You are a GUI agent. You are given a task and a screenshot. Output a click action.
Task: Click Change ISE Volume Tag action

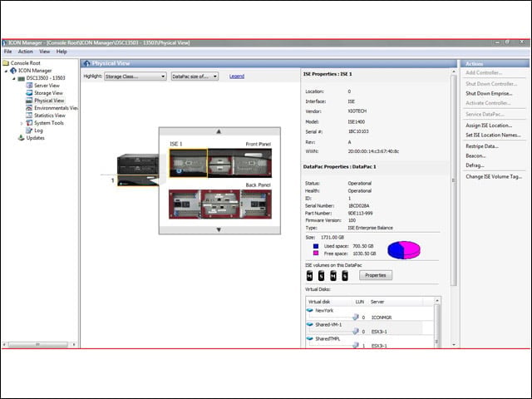click(494, 177)
